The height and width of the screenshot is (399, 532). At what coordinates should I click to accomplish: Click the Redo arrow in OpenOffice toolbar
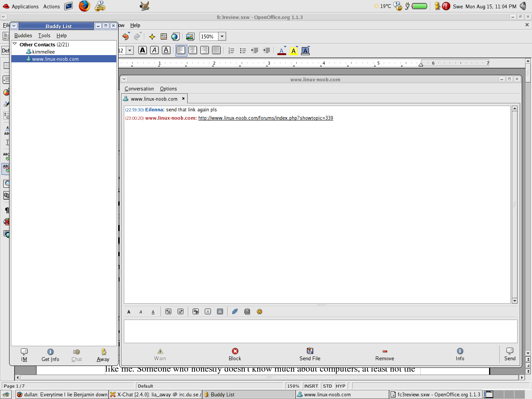(137, 36)
